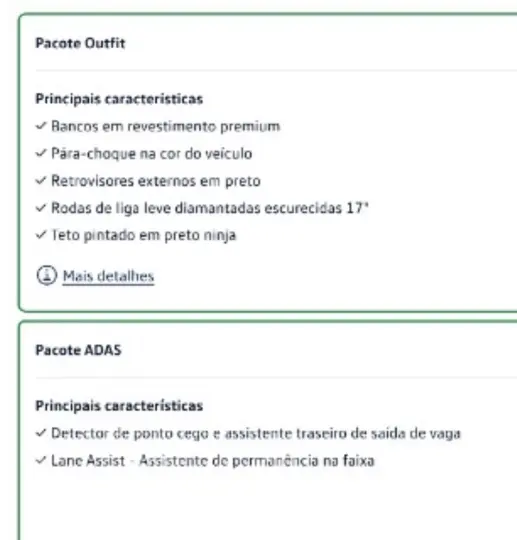Open the Mais detalhes link
This screenshot has height=540, width=517.
point(108,276)
